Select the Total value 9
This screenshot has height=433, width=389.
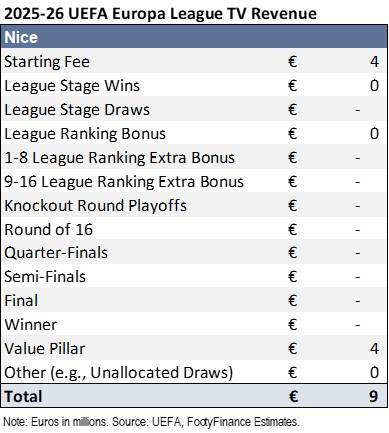pyautogui.click(x=374, y=397)
